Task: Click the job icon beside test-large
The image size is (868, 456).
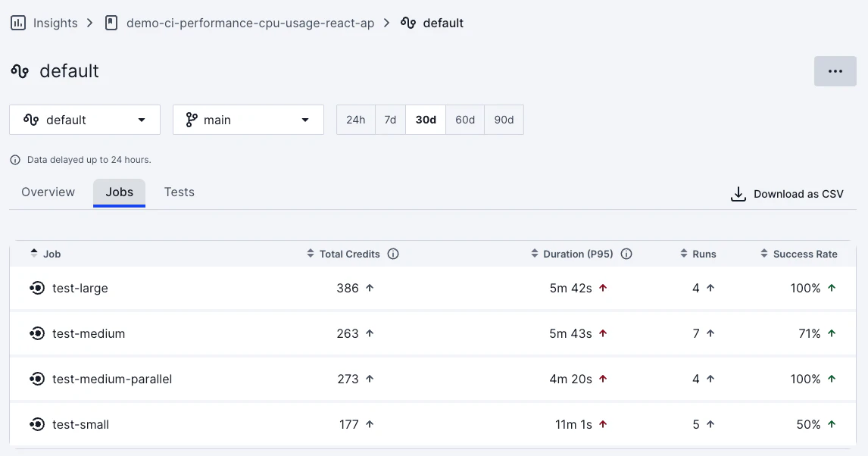Action: [x=37, y=288]
